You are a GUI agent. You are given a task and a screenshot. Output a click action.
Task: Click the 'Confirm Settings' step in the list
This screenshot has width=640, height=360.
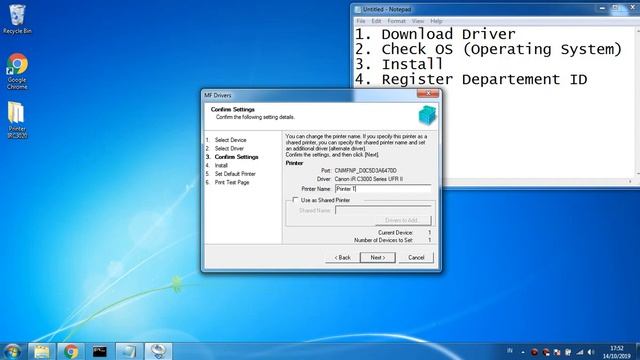(236, 157)
